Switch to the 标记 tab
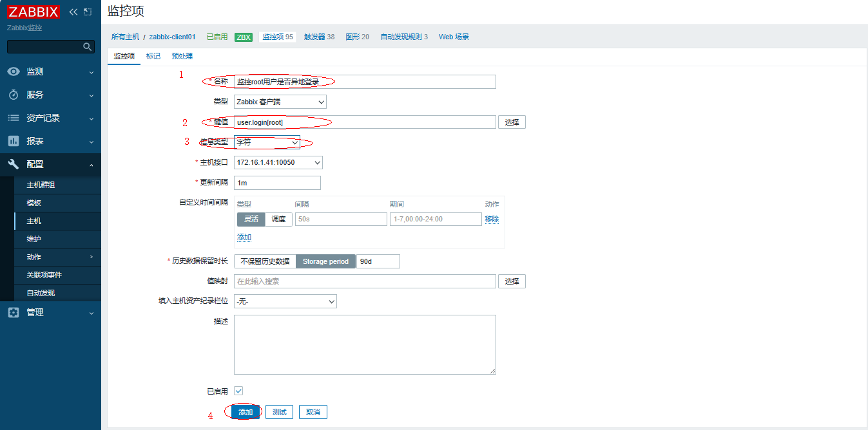The width and height of the screenshot is (868, 430). tap(153, 56)
